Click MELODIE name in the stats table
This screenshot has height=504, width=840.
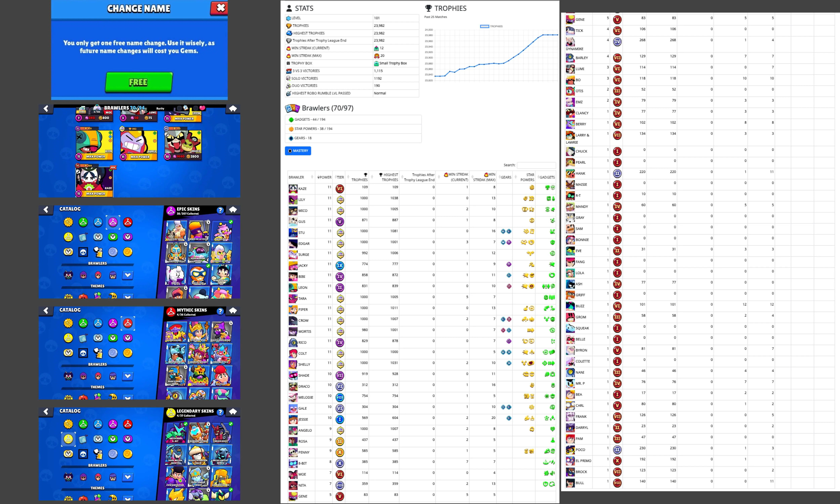[306, 397]
